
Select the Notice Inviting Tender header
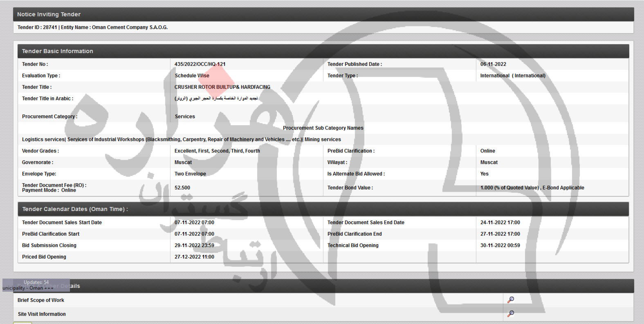(323, 14)
